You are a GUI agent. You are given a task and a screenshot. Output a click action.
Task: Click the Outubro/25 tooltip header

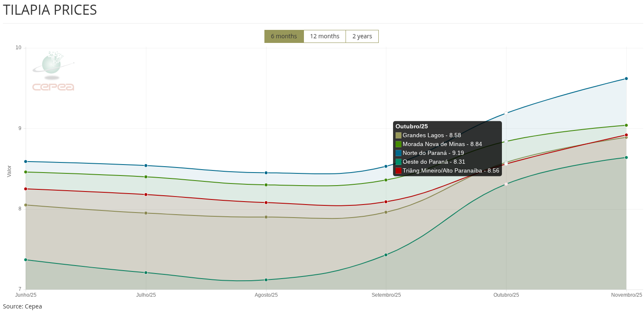coord(412,126)
